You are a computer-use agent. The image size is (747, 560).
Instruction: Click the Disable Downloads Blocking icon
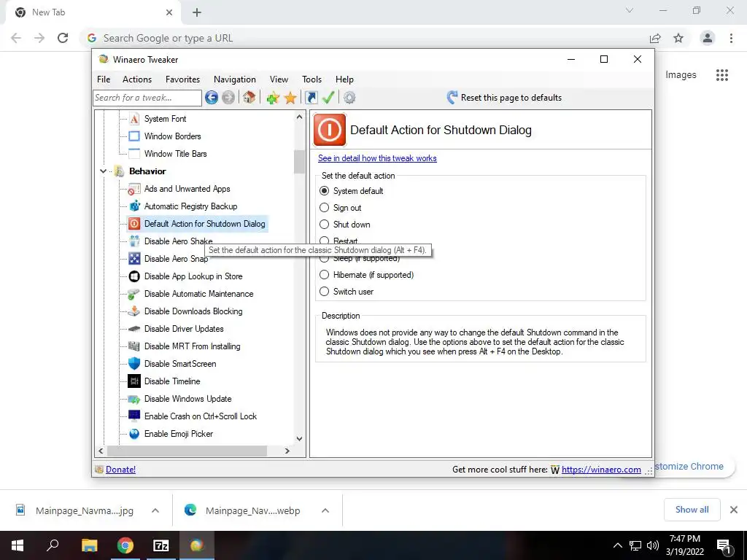(x=134, y=311)
